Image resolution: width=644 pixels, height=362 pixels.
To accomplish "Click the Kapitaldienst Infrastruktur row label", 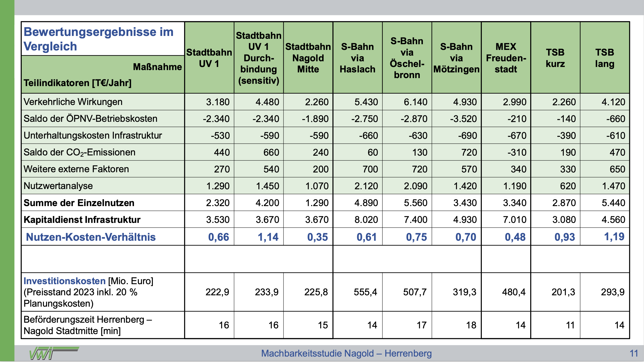I will point(82,220).
